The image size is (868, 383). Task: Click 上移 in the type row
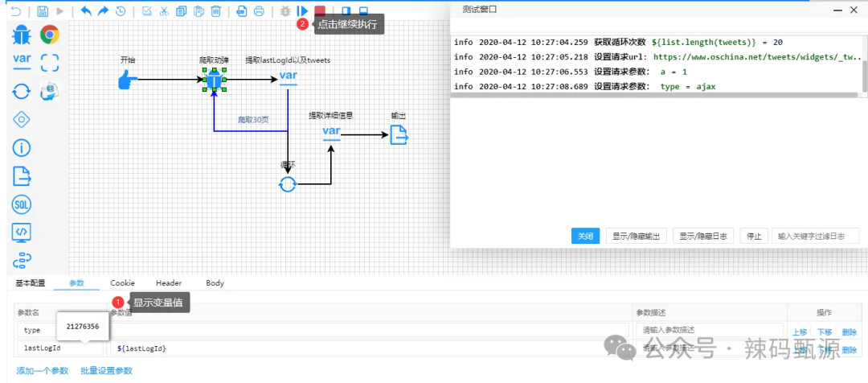pos(800,332)
